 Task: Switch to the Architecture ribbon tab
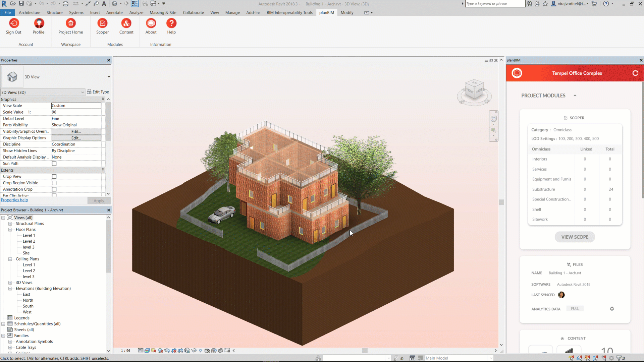click(x=30, y=13)
